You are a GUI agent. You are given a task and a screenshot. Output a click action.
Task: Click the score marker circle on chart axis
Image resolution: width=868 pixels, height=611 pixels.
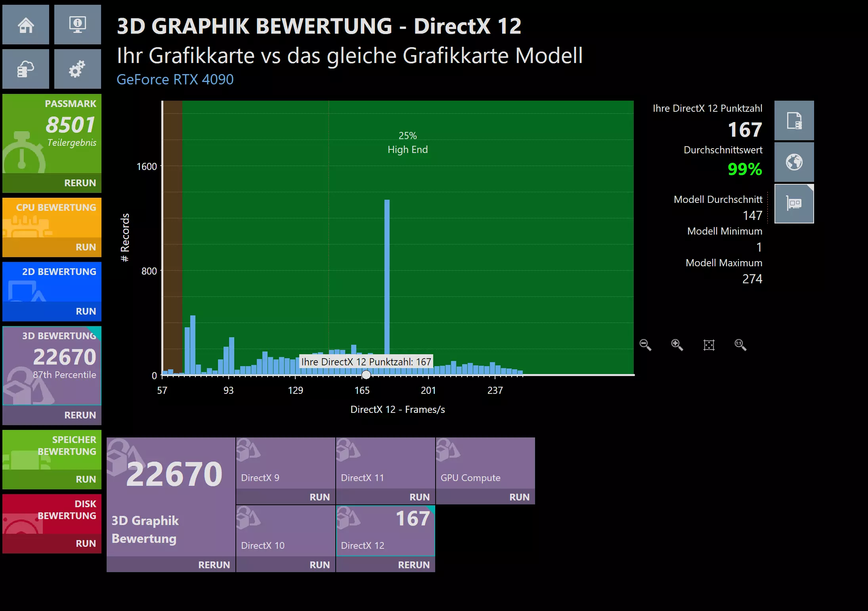pos(366,374)
